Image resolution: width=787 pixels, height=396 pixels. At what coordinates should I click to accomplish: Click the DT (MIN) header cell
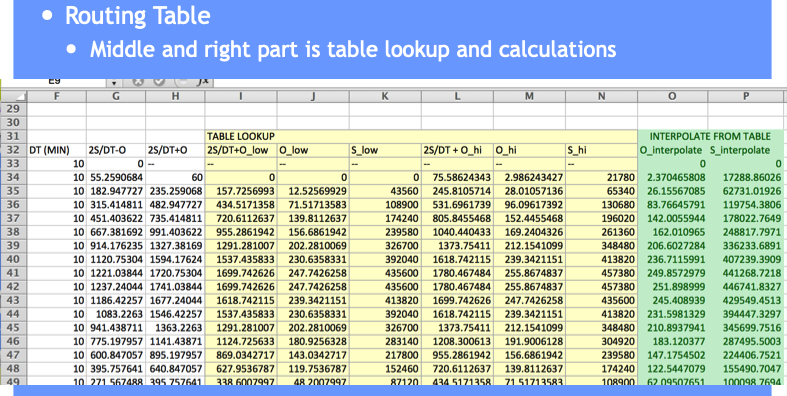[56, 150]
